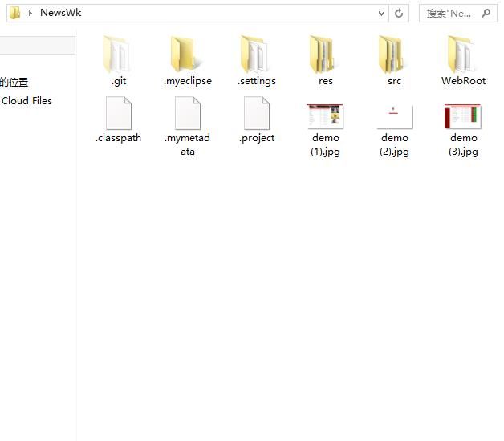Click the magnifier search icon

pyautogui.click(x=486, y=13)
